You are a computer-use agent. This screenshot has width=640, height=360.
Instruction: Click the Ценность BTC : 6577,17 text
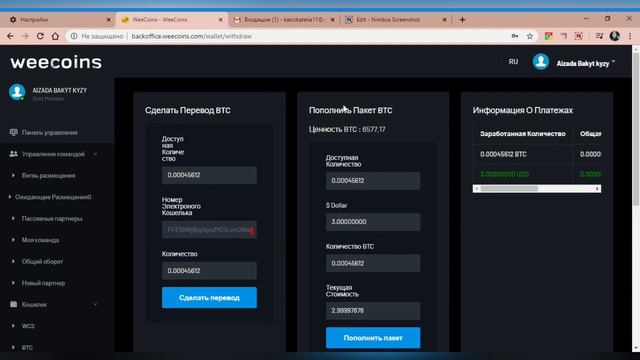pos(347,129)
